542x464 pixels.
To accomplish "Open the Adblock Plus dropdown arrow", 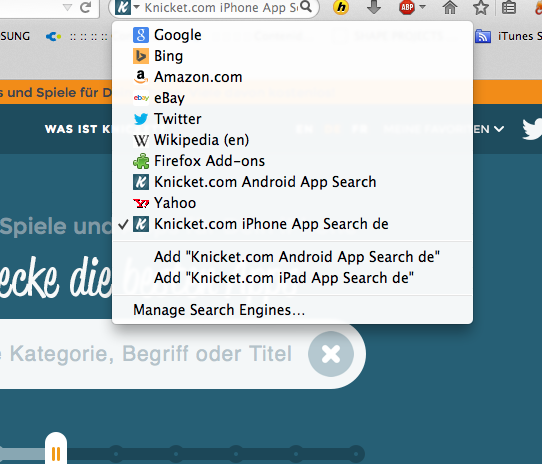I will (x=422, y=7).
